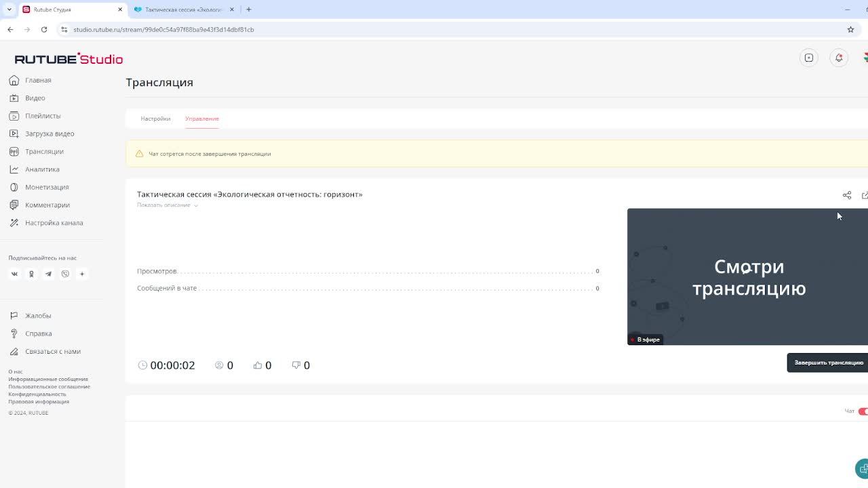This screenshot has height=488, width=868.
Task: Click the share stream icon
Action: [847, 195]
